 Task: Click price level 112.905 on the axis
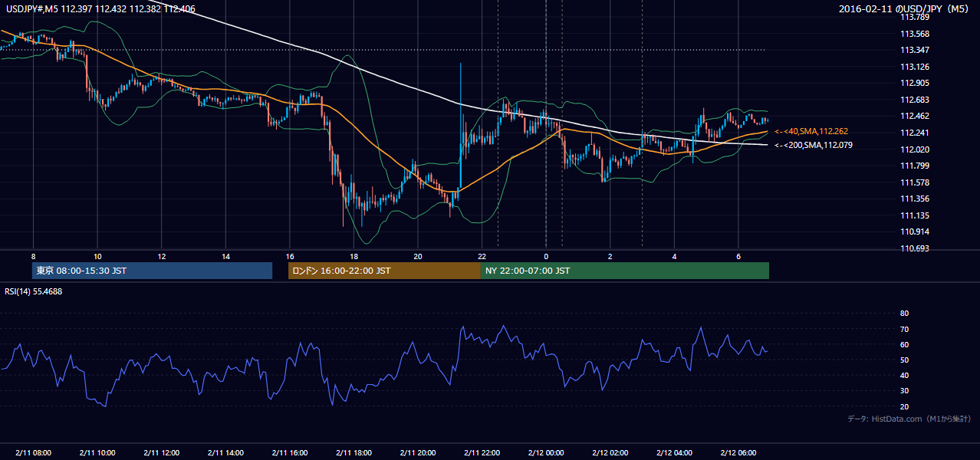914,83
